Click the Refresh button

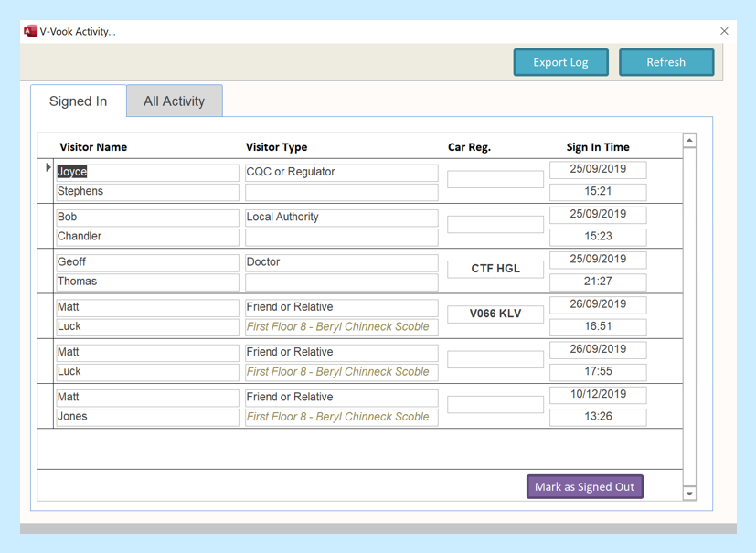tap(666, 62)
